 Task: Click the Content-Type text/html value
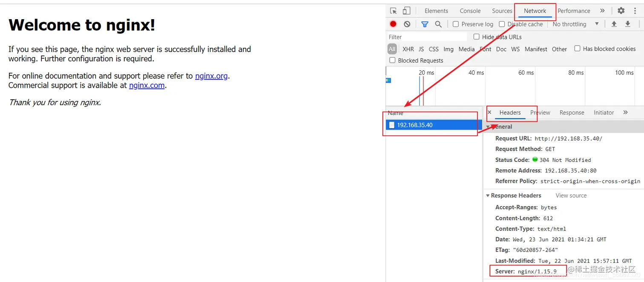pos(552,229)
